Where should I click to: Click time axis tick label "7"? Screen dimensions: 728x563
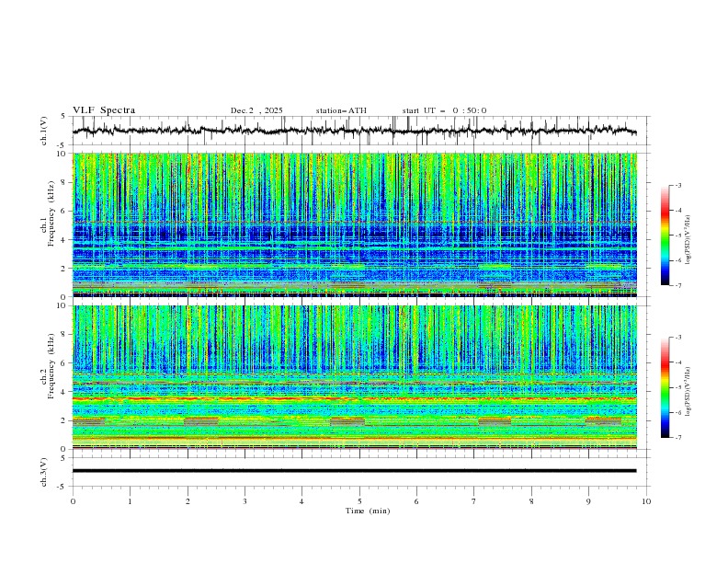click(474, 501)
